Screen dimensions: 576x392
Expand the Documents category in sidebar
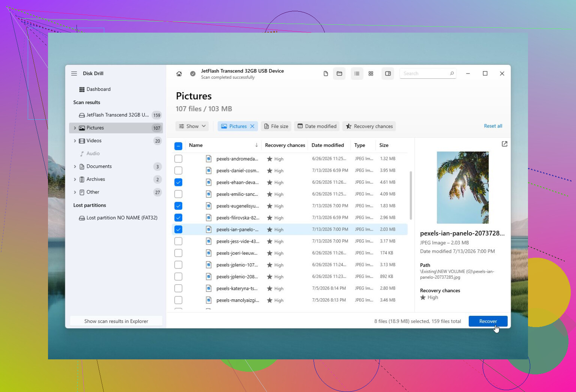[x=75, y=167]
